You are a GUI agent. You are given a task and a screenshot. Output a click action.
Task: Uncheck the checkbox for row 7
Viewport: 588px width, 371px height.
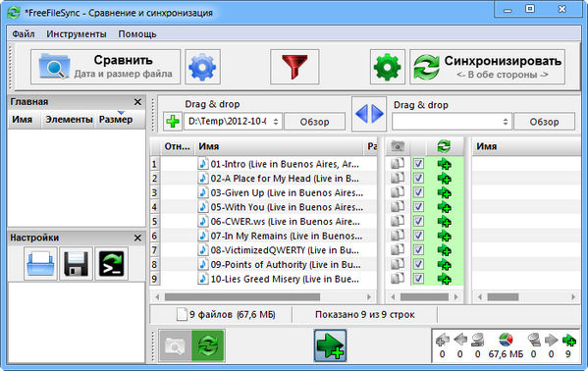tap(418, 249)
